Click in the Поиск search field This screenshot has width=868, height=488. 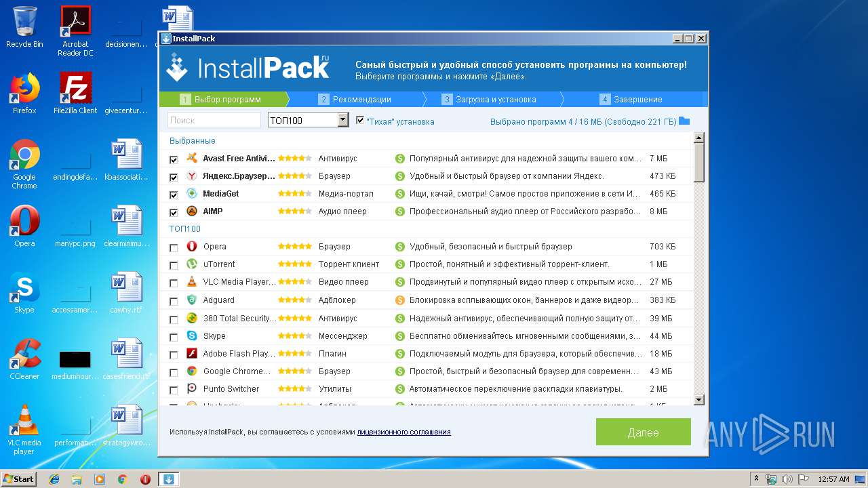(x=214, y=120)
